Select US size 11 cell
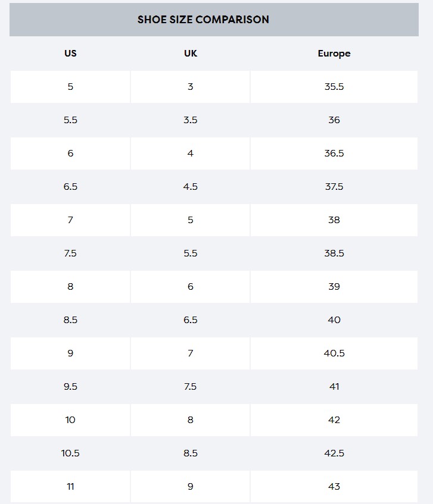 [x=70, y=486]
